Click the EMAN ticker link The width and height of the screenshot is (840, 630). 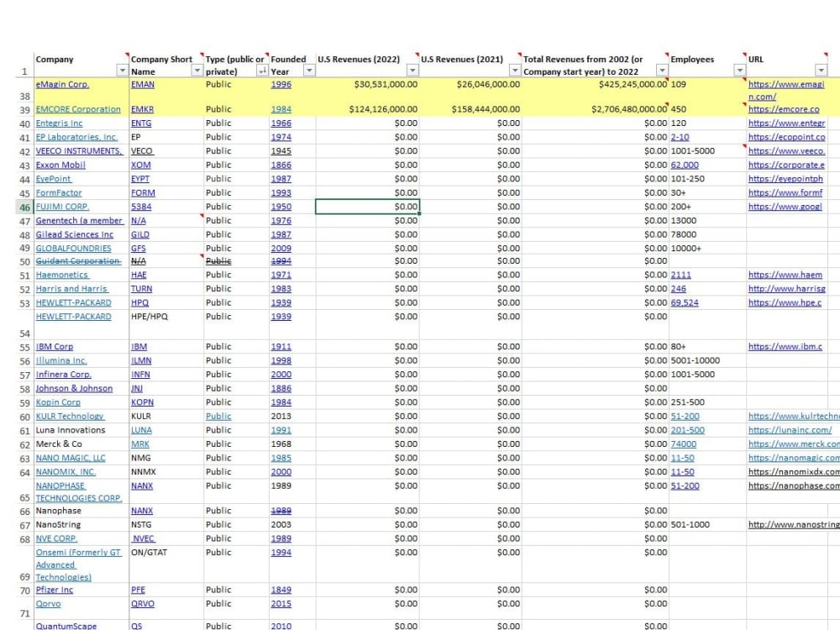[x=143, y=85]
